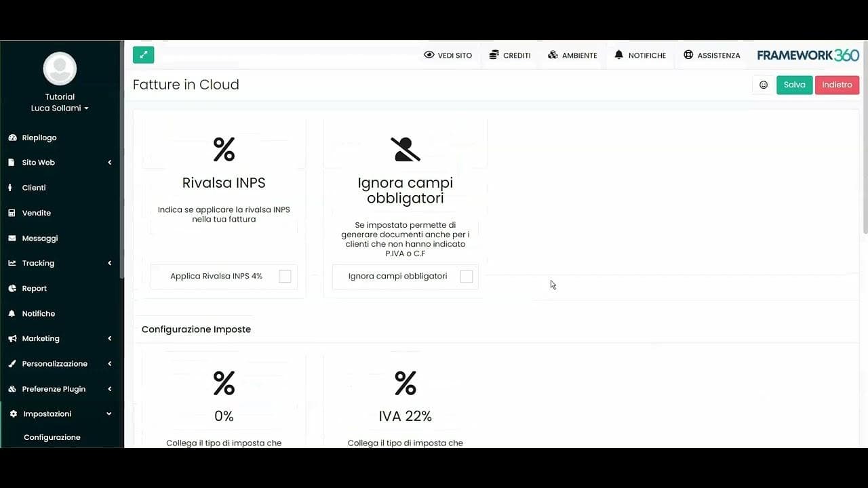Screen dimensions: 868x488
Task: Click Configurazione under Impostazioni
Action: (52, 437)
